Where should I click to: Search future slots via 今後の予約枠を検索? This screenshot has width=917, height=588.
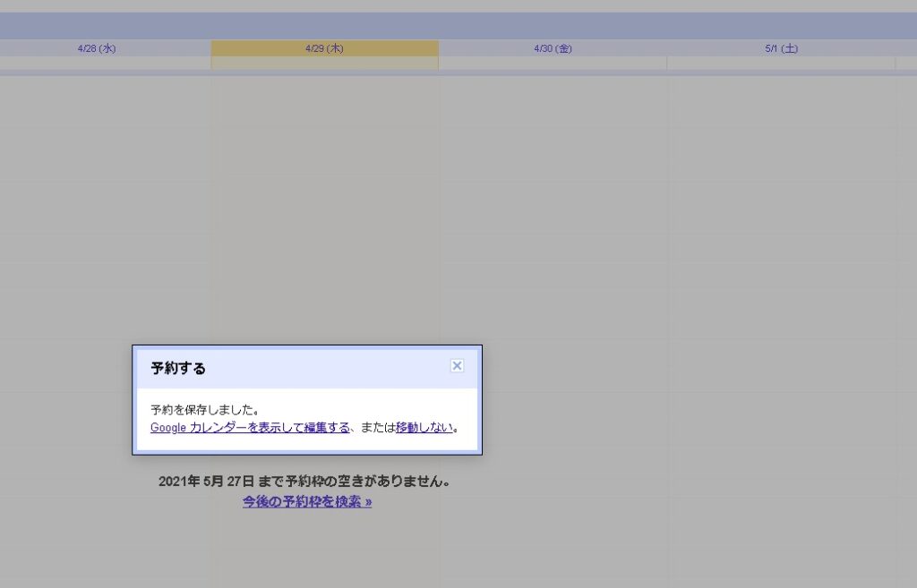(x=306, y=502)
